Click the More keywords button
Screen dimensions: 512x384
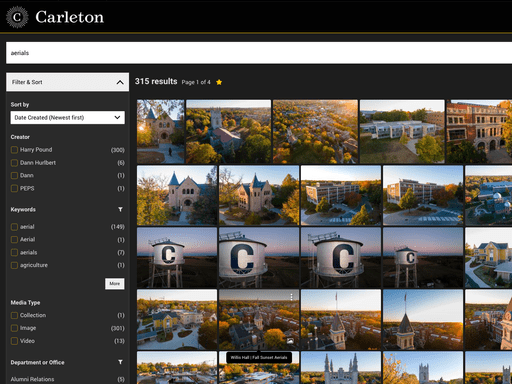pos(115,284)
